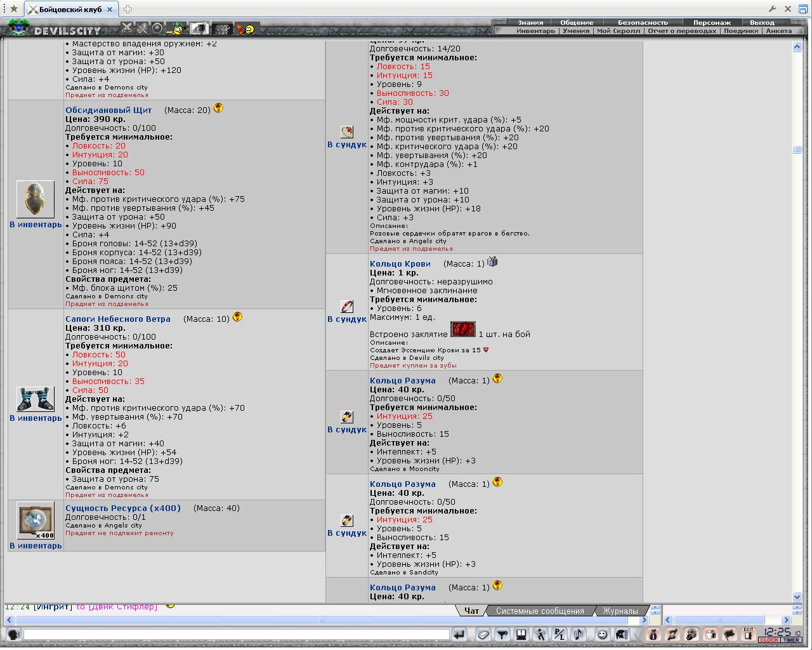Open the Общение menu
Viewport: 812px width, 650px height.
tap(577, 22)
